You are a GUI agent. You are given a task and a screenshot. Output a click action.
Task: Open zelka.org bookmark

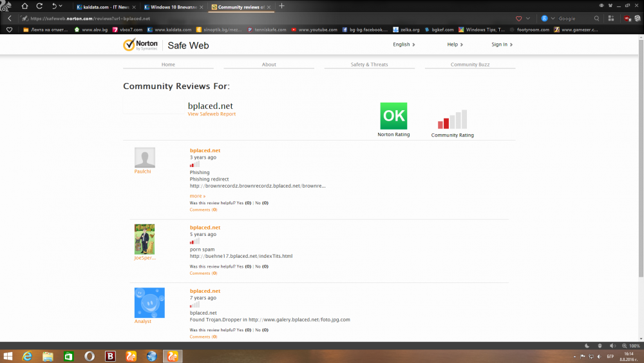406,30
